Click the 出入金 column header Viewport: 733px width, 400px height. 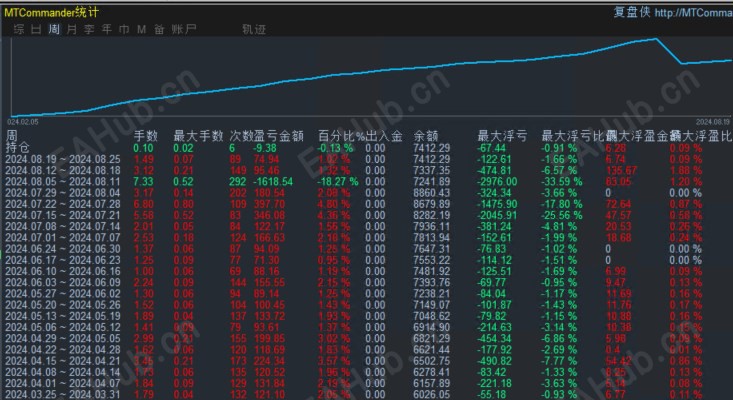coord(384,136)
